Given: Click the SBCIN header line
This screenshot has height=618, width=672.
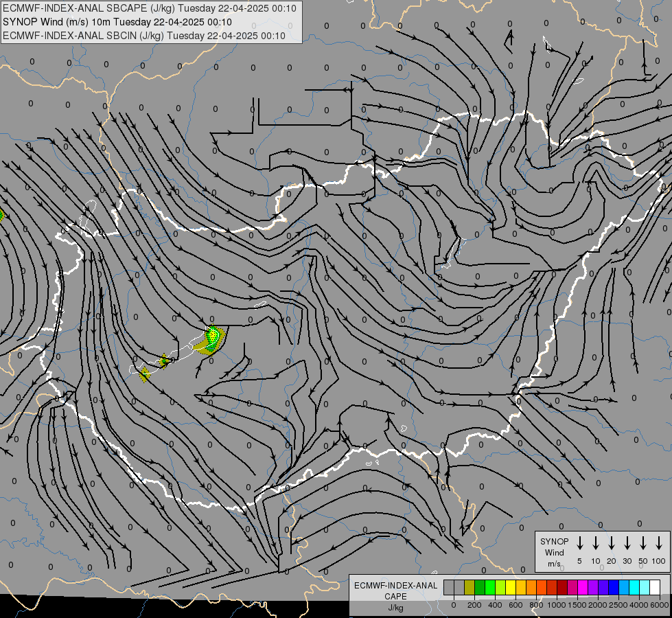Looking at the screenshot, I should pos(144,36).
